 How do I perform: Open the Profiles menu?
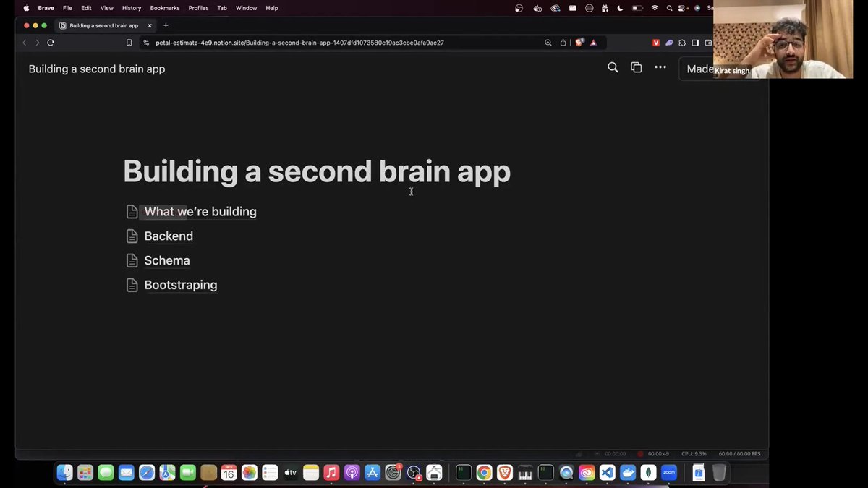(198, 8)
